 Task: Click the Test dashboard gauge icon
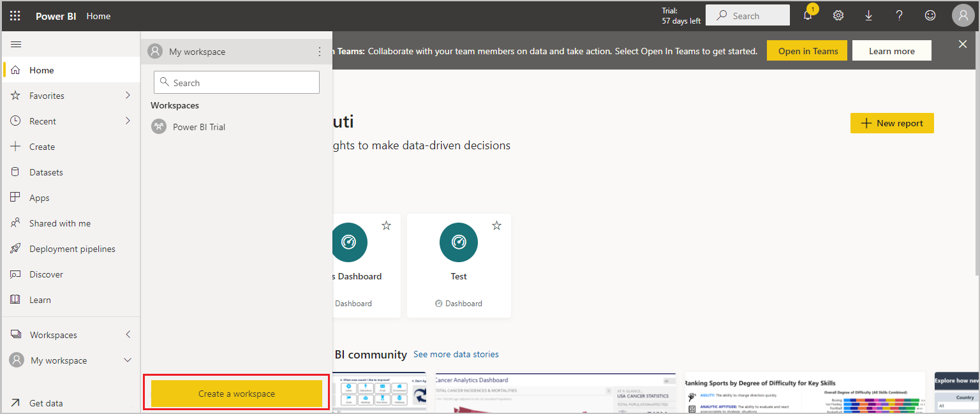point(459,242)
